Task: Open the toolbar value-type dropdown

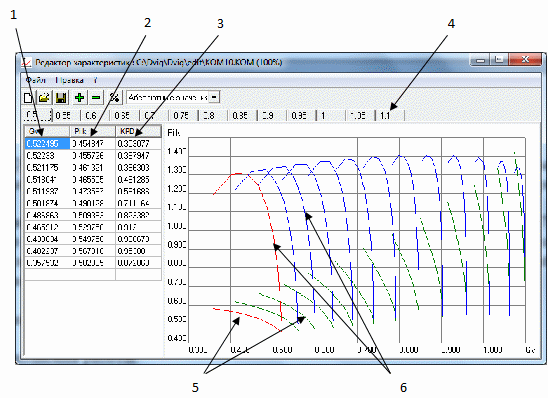Action: 215,97
